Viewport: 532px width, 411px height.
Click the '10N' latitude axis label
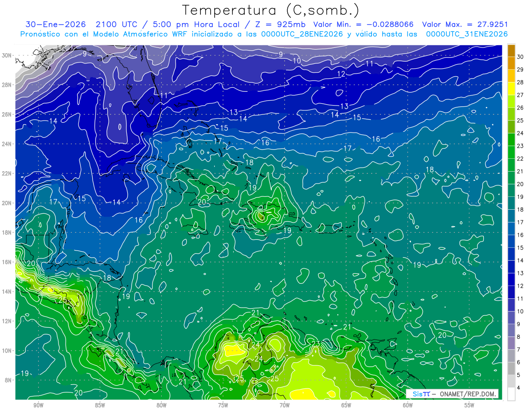(x=7, y=351)
